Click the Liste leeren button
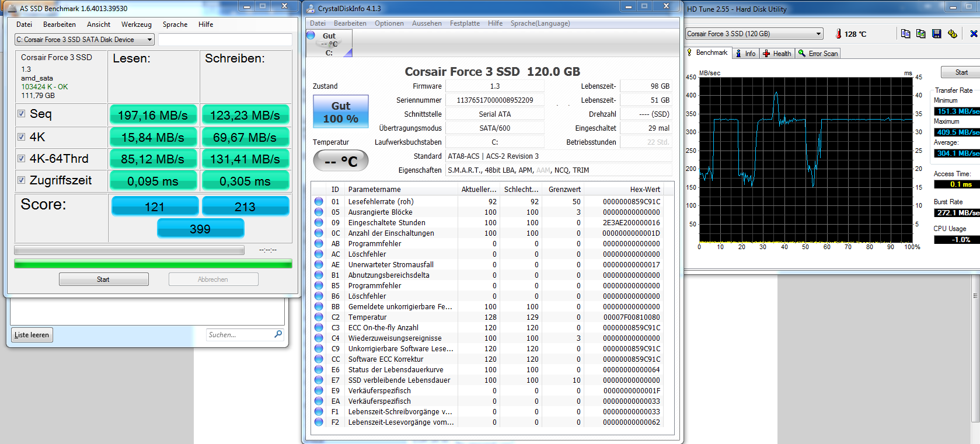This screenshot has height=444, width=980. tap(32, 335)
